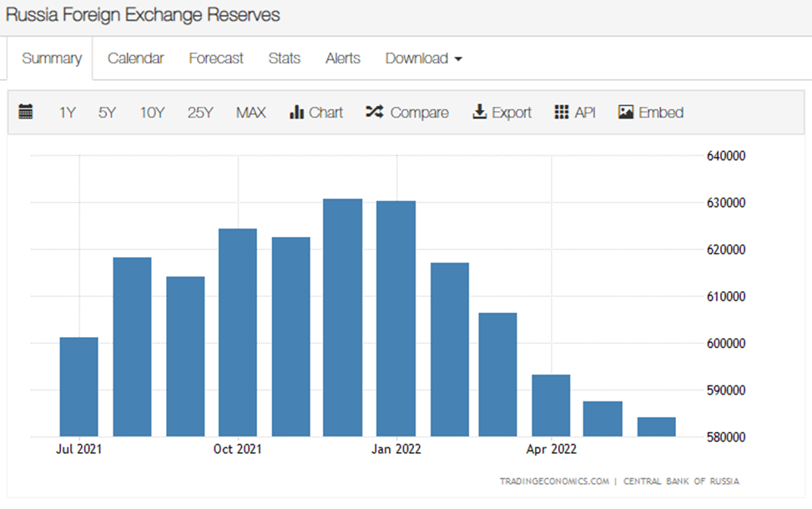This screenshot has height=509, width=812.
Task: Click the Apr 2022 axis label
Action: (x=552, y=449)
